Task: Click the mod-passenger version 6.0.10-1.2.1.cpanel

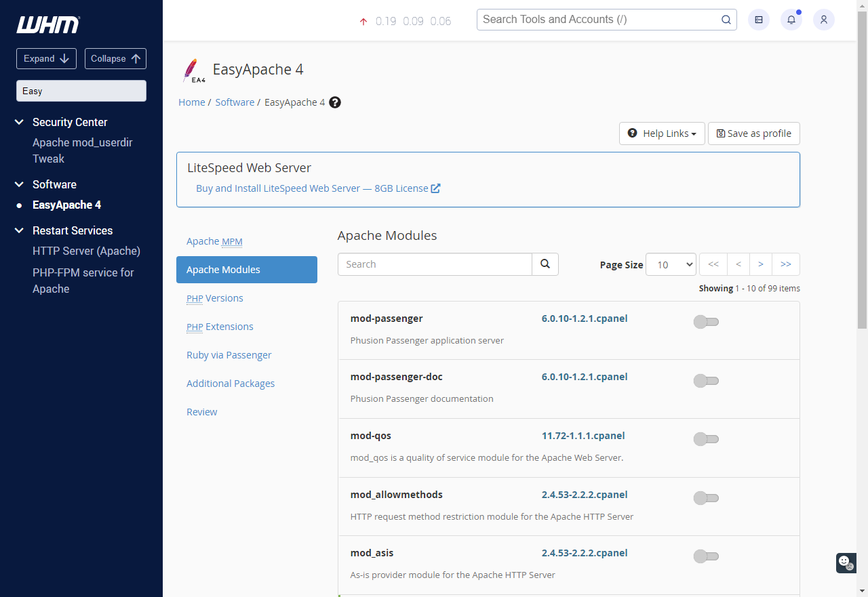Action: coord(585,318)
